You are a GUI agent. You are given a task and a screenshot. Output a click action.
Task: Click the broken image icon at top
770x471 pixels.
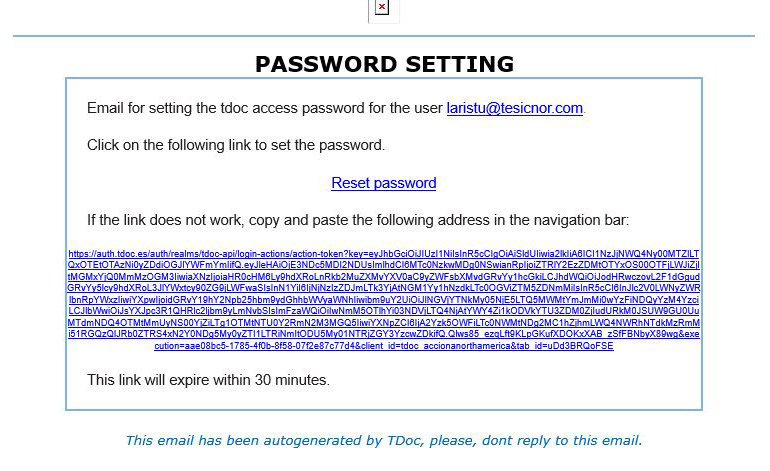pyautogui.click(x=381, y=9)
